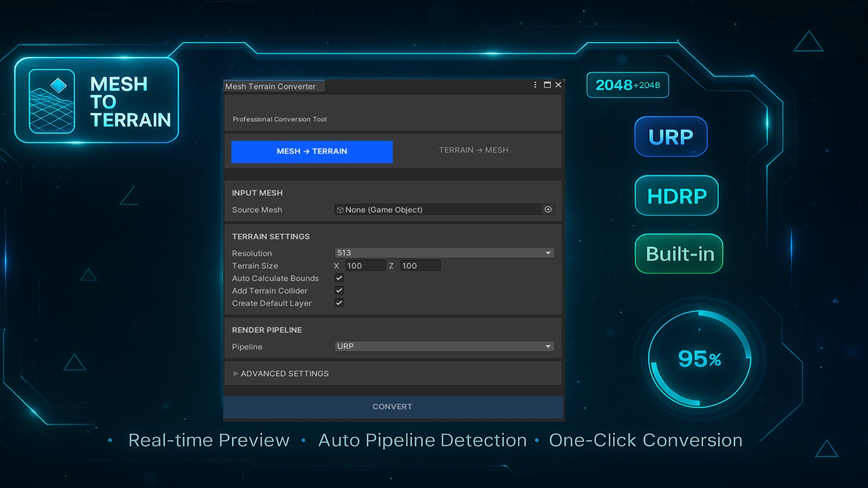Click the Built-in badge

(x=679, y=253)
